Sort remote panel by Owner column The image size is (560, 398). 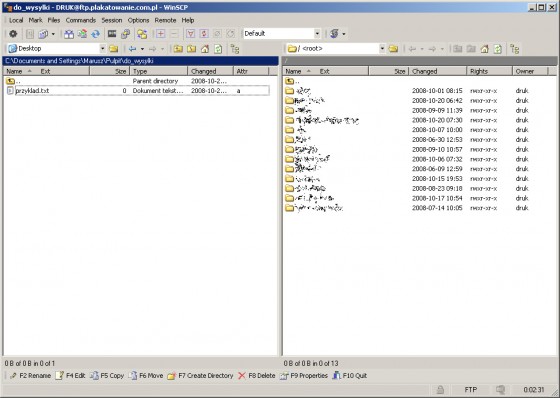[530, 71]
